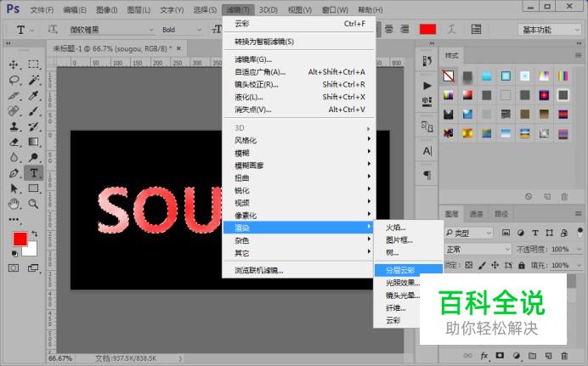This screenshot has height=366, width=588.
Task: Select the Eyedropper tool
Action: coord(33,96)
